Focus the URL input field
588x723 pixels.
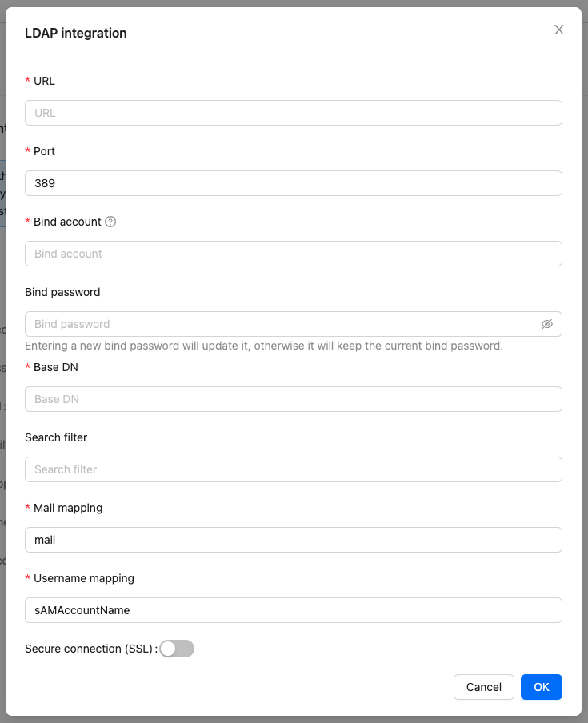[293, 113]
